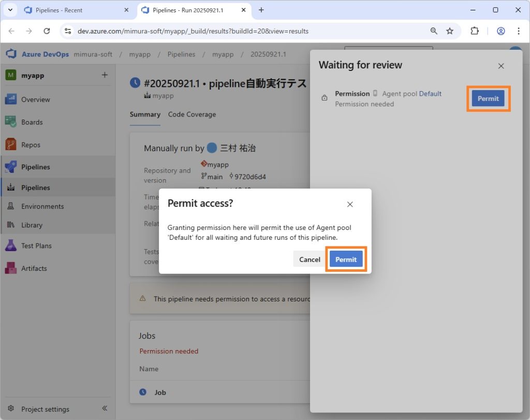Click Permit button in Waiting for review panel
The width and height of the screenshot is (530, 420).
488,98
